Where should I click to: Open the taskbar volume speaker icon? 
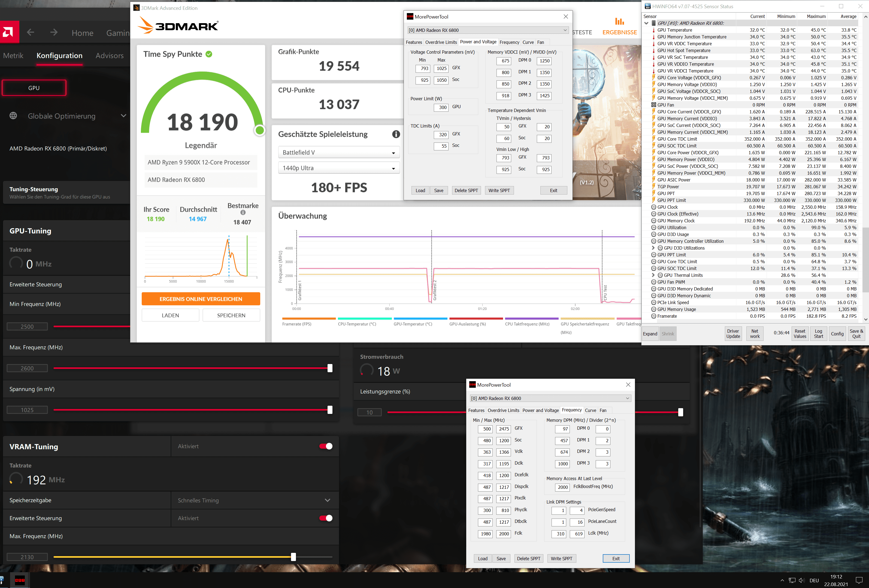pyautogui.click(x=801, y=581)
